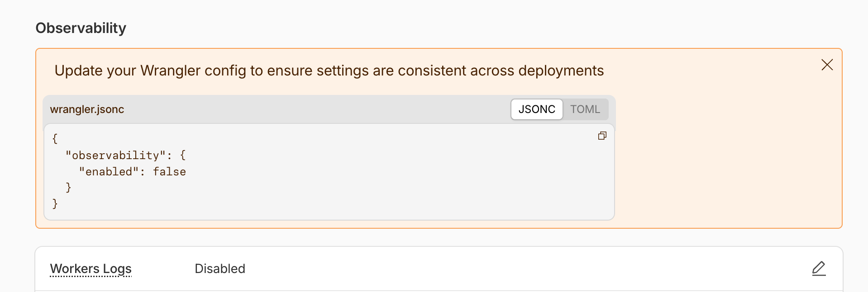Image resolution: width=868 pixels, height=292 pixels.
Task: Click the "observability" key in the code
Action: pyautogui.click(x=115, y=155)
